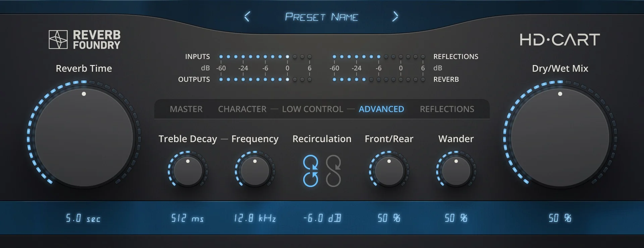Image resolution: width=644 pixels, height=248 pixels.
Task: Click the REFLECTIONS level meter row
Action: pyautogui.click(x=379, y=57)
